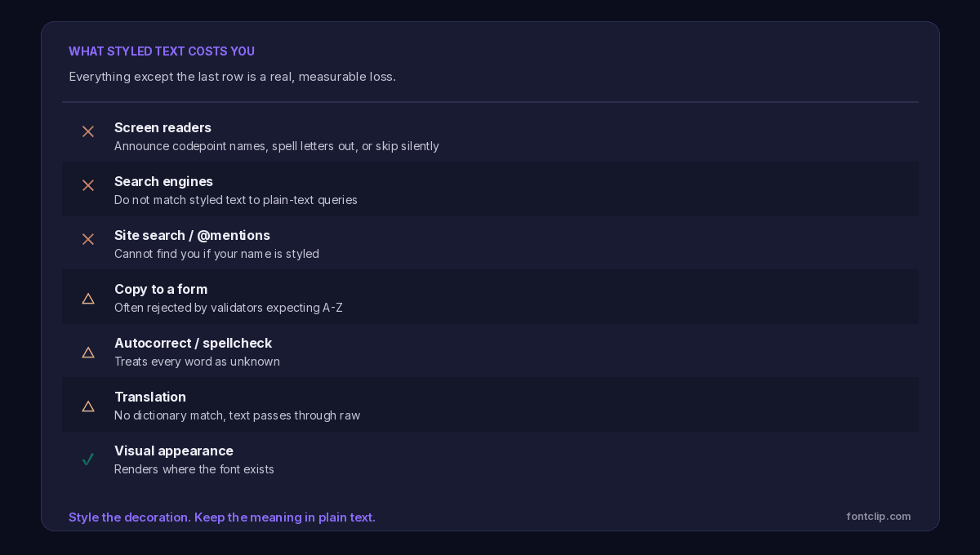The width and height of the screenshot is (980, 555).
Task: Select the Search engines row title
Action: 163,181
